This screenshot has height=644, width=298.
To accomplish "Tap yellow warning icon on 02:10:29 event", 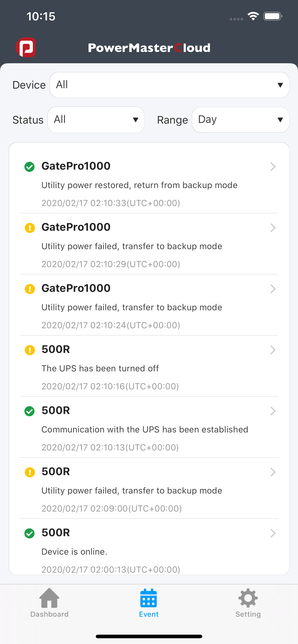I will (30, 228).
